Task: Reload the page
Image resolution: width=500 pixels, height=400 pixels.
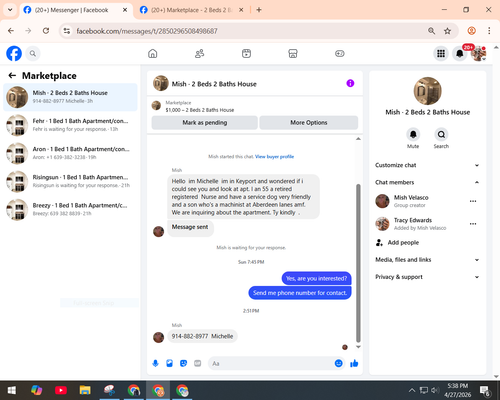Action: tap(46, 31)
